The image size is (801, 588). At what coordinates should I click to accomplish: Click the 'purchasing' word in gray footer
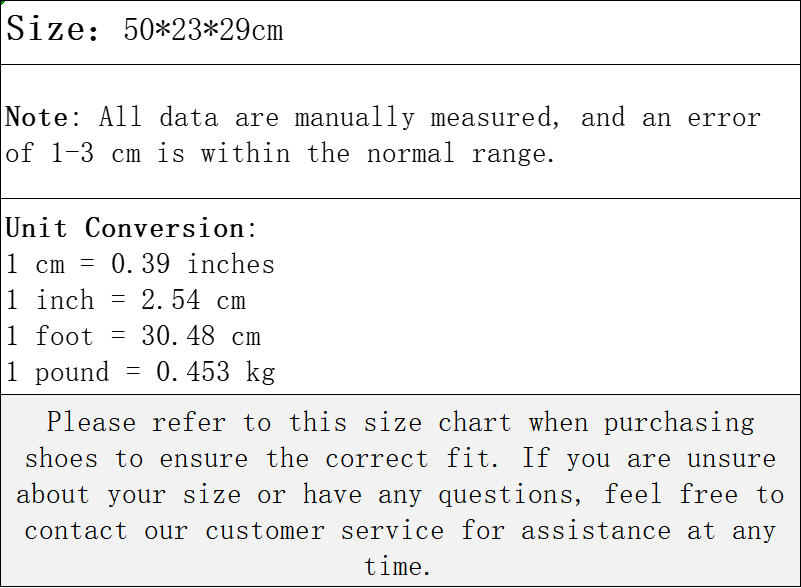(679, 424)
